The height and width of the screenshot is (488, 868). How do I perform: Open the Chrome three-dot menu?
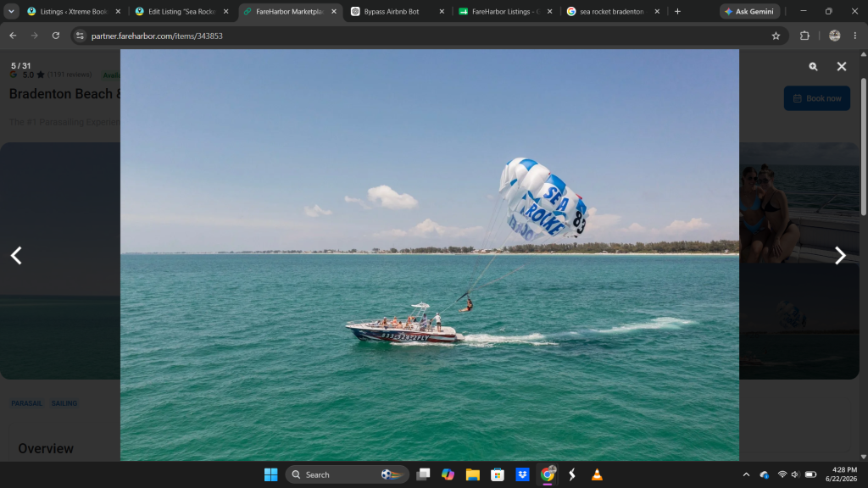855,36
